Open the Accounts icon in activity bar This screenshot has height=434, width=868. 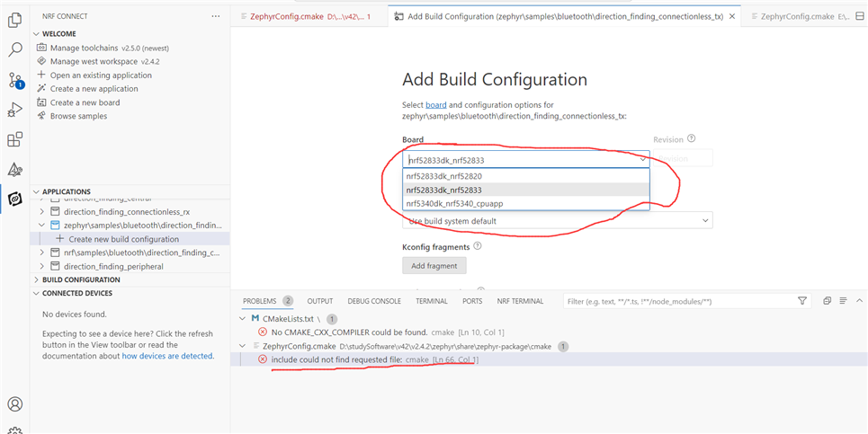[15, 404]
